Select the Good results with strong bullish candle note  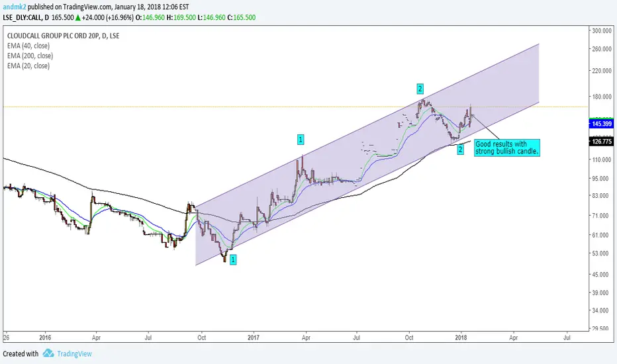tap(507, 148)
